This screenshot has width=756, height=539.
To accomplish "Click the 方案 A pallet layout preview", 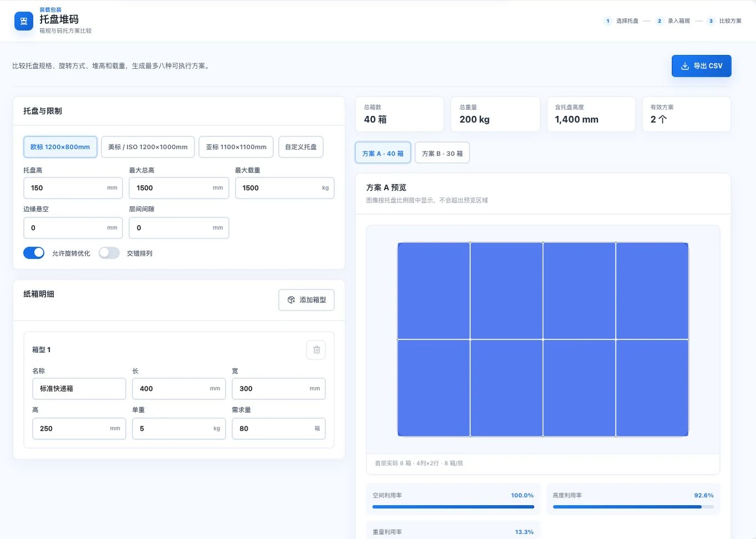I will pyautogui.click(x=543, y=339).
